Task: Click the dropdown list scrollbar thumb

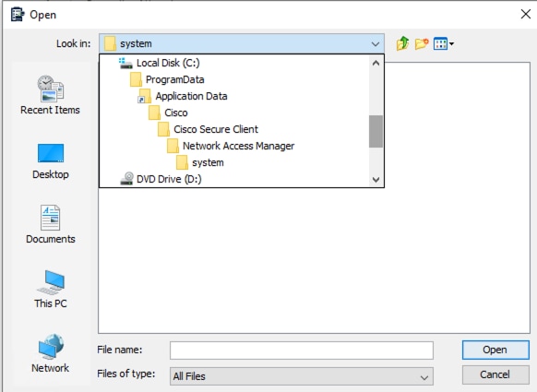Action: [x=376, y=132]
